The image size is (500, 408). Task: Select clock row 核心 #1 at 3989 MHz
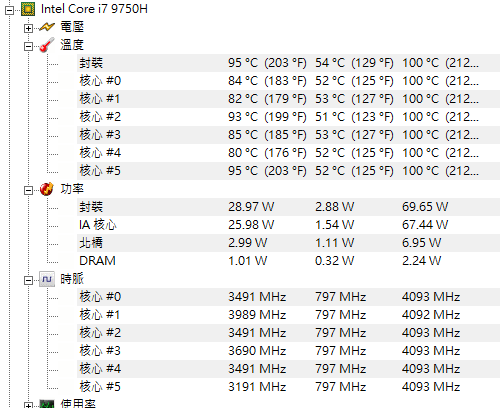click(x=288, y=315)
